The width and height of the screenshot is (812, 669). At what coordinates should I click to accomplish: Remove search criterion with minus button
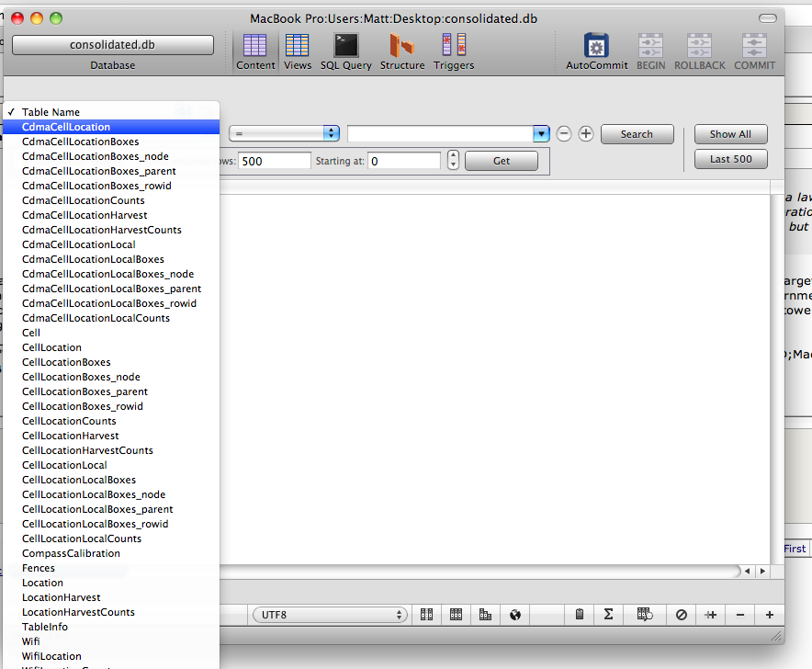pyautogui.click(x=564, y=133)
